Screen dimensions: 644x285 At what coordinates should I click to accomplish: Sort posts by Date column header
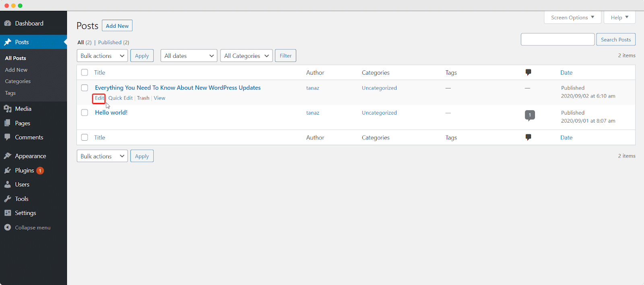566,73
